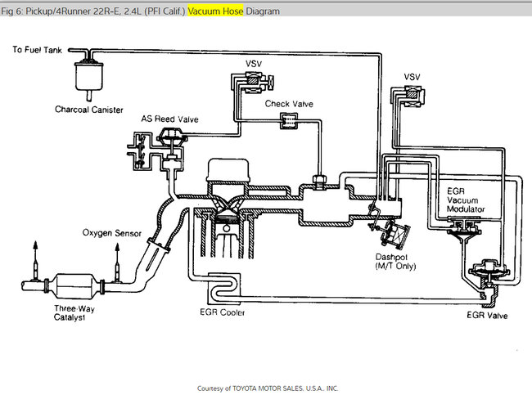Click the EGR cooler coil drawing
532x395 pixels.
point(224,288)
